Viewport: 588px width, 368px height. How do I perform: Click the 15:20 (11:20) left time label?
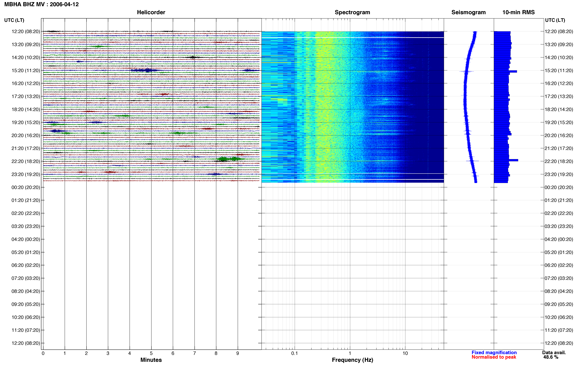click(x=26, y=71)
